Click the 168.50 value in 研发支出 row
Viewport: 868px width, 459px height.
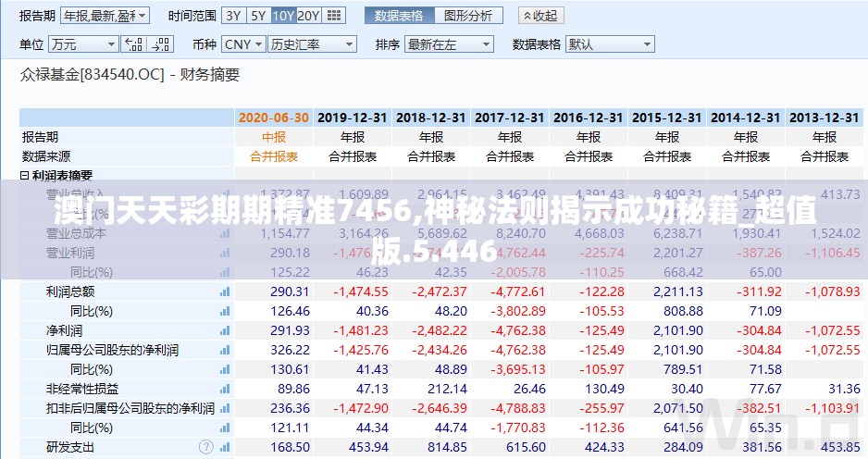pos(290,447)
